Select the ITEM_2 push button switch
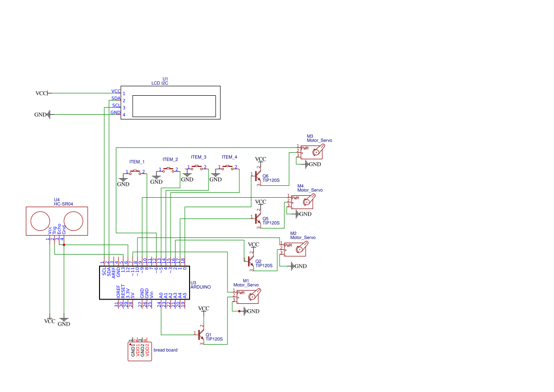The height and width of the screenshot is (392, 554). (x=168, y=170)
